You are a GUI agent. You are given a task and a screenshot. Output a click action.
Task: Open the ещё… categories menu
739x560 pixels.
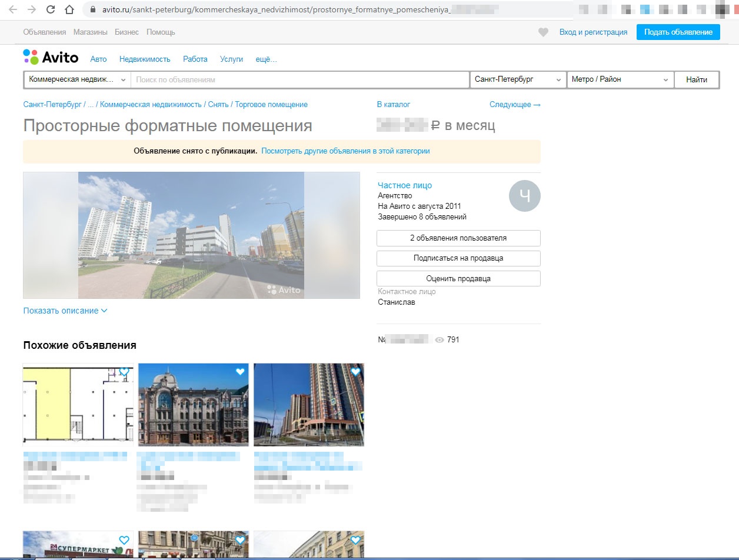click(x=266, y=59)
